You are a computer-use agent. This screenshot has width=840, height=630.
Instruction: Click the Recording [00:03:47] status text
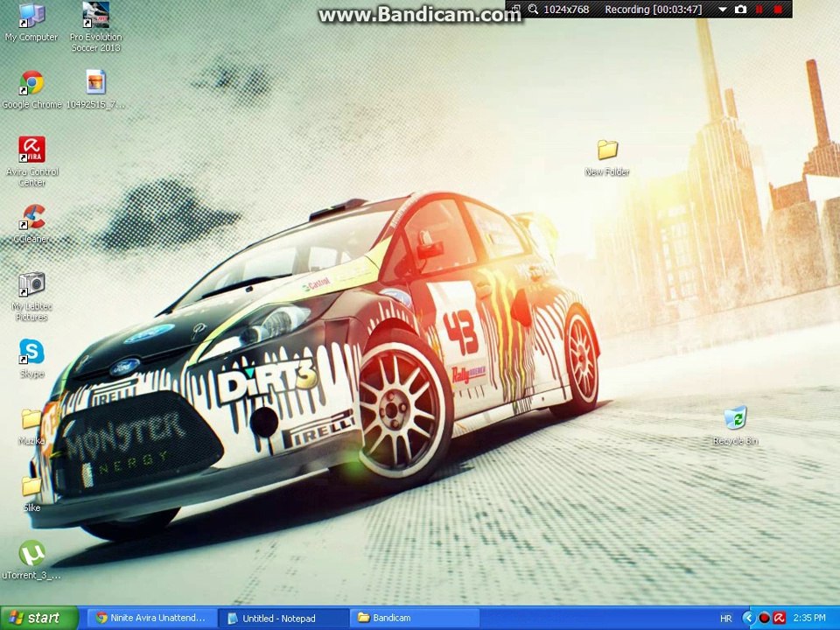point(653,10)
